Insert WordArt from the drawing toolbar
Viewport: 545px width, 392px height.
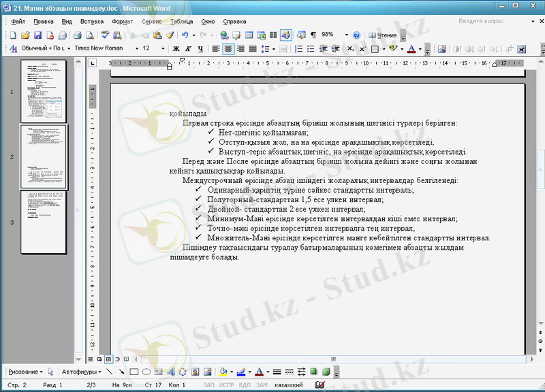170,372
